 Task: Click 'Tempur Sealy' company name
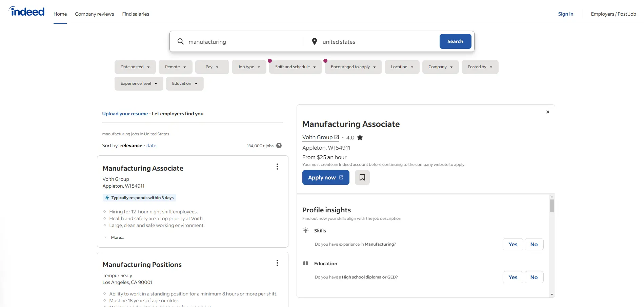pyautogui.click(x=117, y=275)
